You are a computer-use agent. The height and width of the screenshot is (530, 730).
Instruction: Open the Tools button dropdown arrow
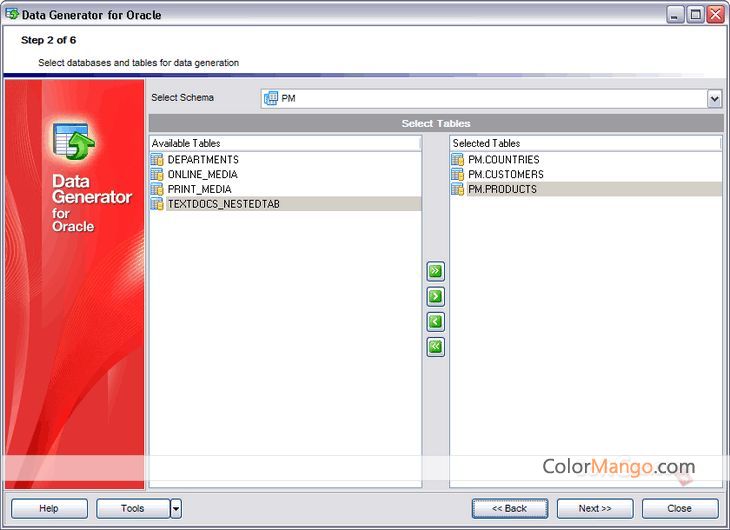tap(176, 509)
